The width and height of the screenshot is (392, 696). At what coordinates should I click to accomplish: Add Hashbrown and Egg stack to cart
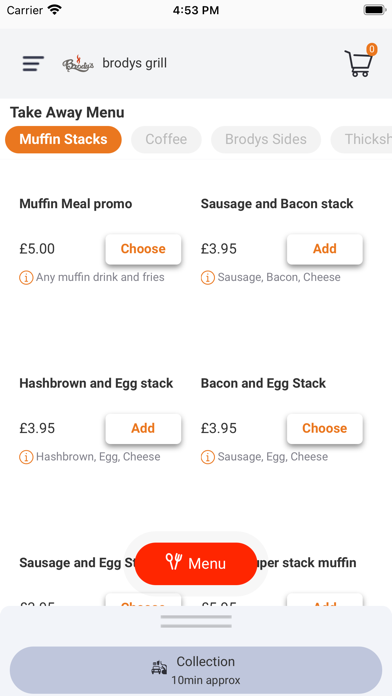(x=143, y=428)
